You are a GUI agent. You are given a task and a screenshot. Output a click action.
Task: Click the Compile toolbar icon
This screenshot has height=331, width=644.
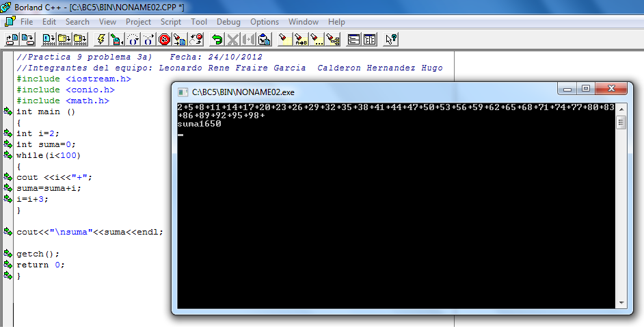click(x=49, y=40)
